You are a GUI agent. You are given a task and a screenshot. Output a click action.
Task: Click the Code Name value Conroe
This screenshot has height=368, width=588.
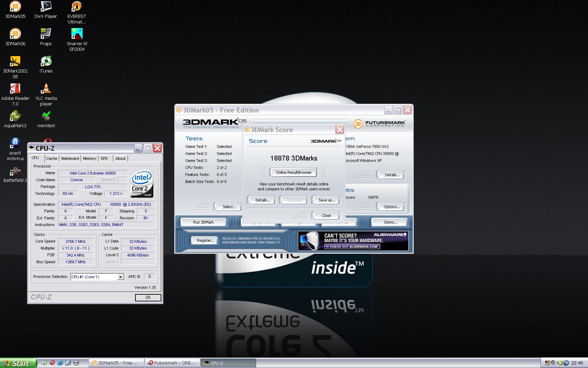pos(77,180)
